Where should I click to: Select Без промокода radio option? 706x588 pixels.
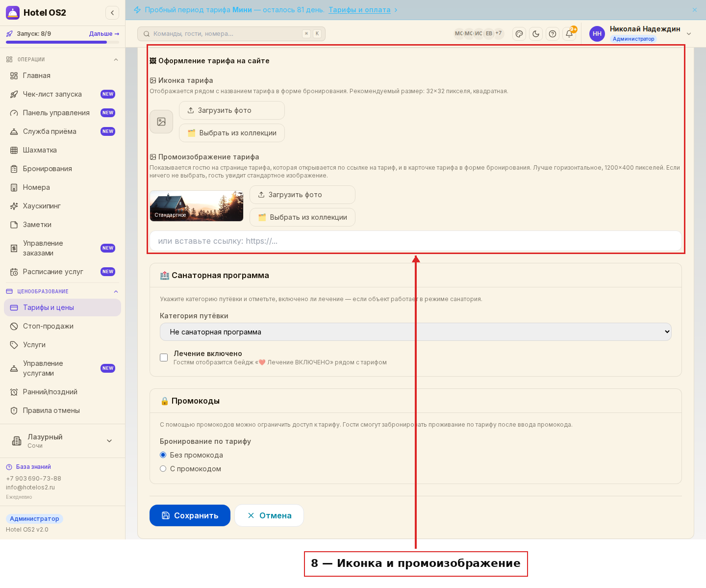[163, 455]
